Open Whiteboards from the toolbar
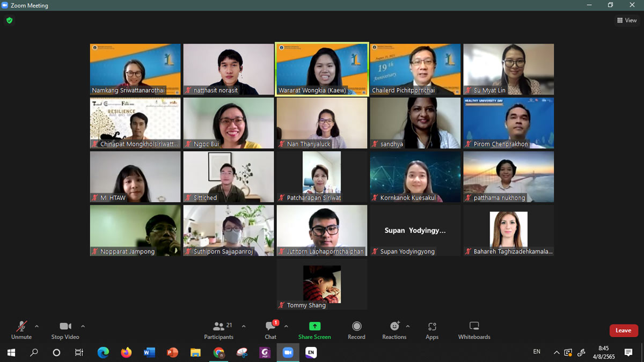644x362 pixels. click(x=474, y=330)
